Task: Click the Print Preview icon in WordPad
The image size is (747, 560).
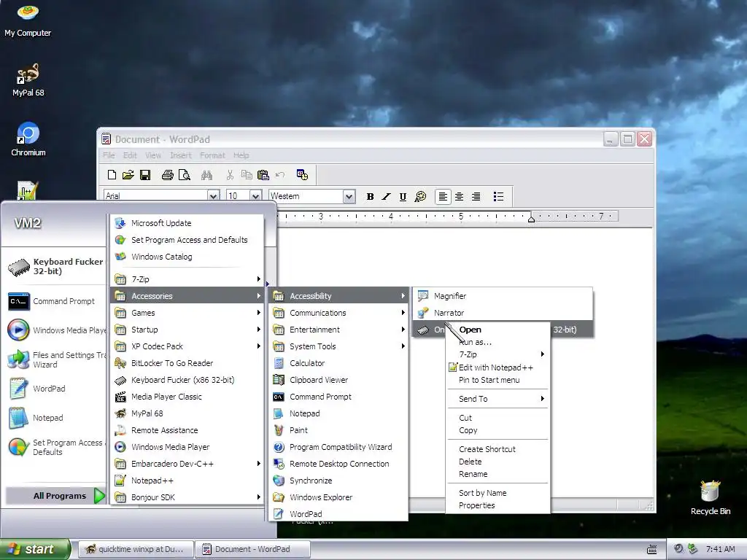Action: pos(185,175)
